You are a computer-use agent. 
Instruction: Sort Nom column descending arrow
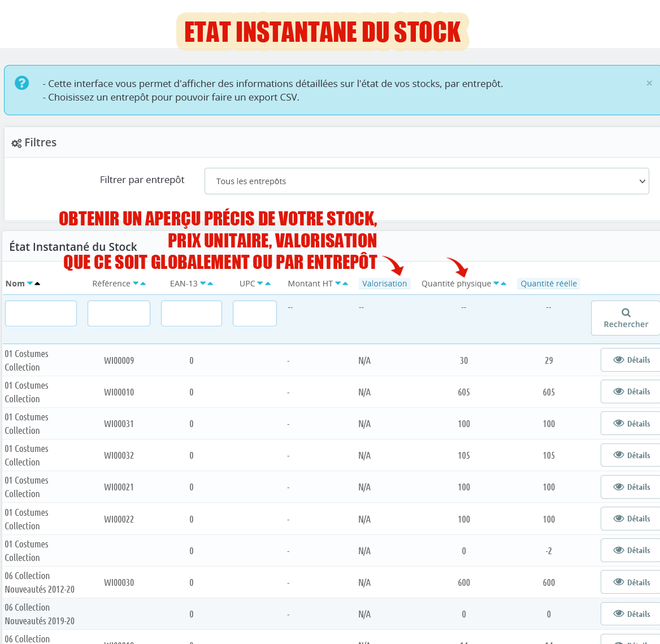30,284
